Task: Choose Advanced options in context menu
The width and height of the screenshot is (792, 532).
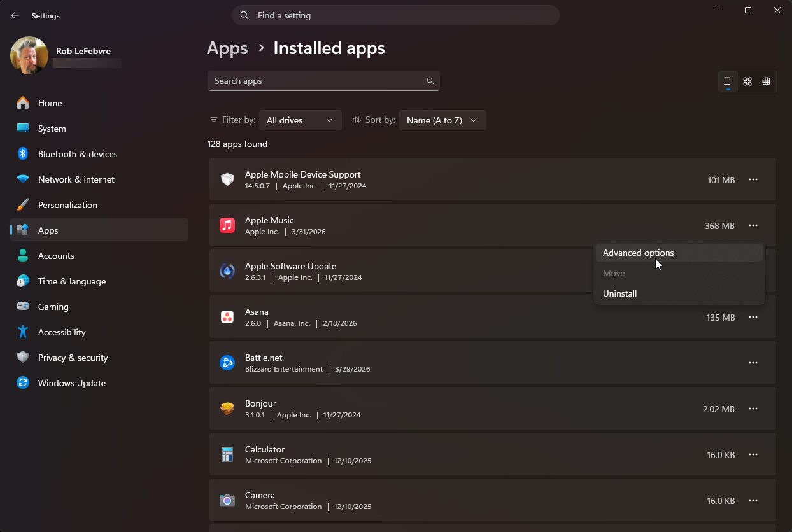Action: coord(679,253)
